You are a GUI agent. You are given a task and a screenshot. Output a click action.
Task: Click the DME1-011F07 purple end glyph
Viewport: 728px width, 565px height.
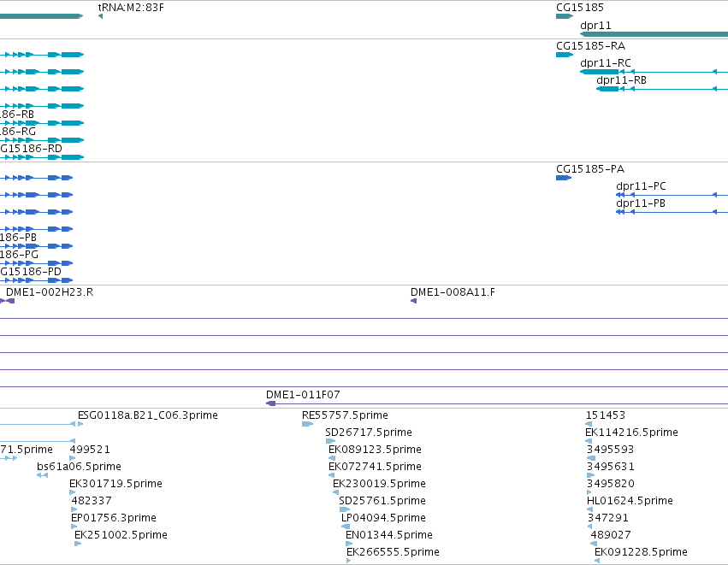pyautogui.click(x=270, y=403)
